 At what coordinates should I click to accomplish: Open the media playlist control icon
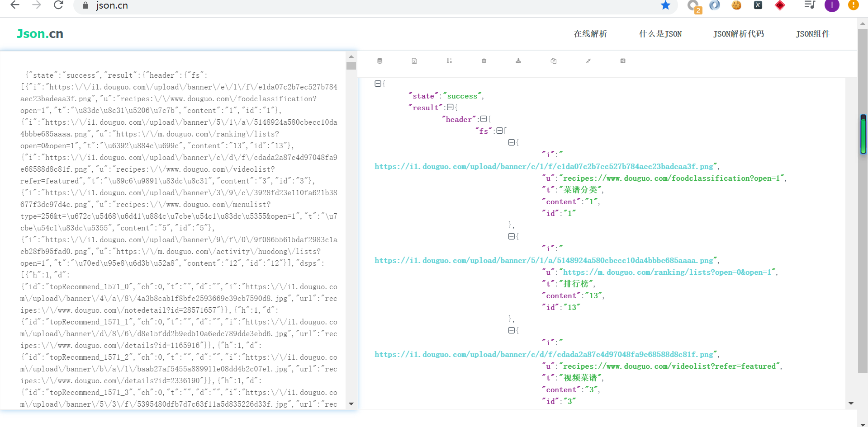[810, 5]
